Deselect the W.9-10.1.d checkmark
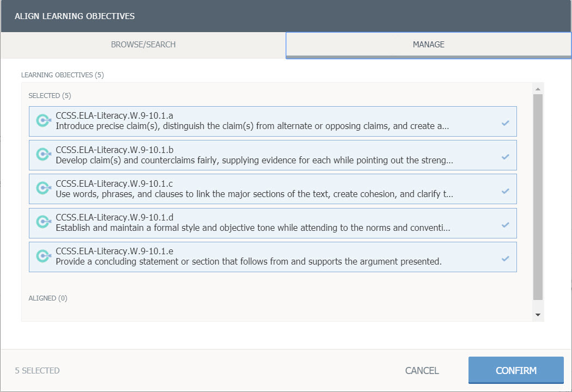The width and height of the screenshot is (572, 392). [x=505, y=225]
